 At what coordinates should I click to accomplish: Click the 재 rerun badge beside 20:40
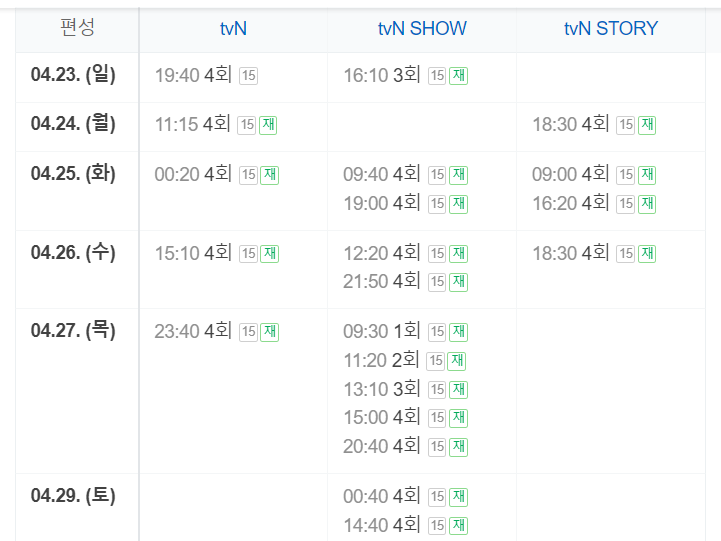point(458,447)
